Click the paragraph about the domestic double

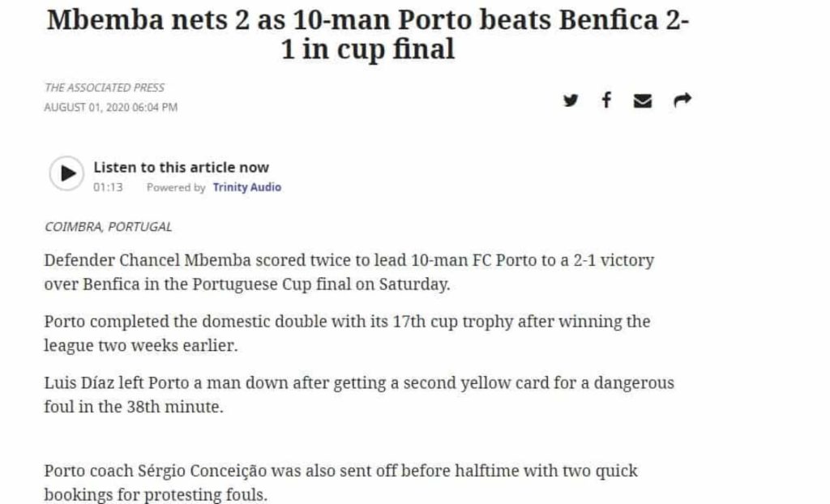point(347,333)
